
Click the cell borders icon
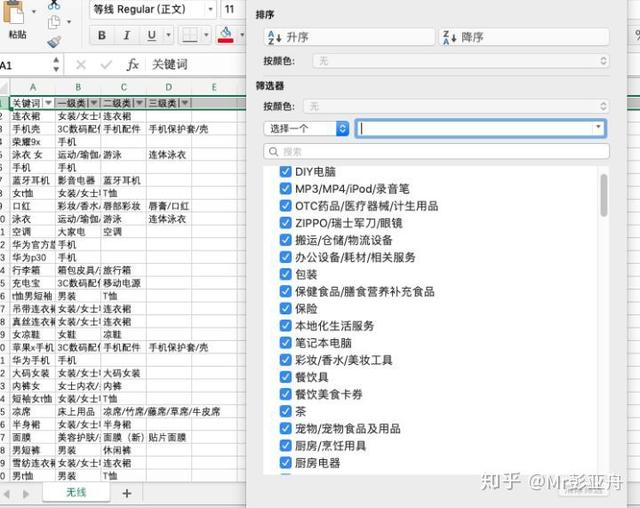coord(190,35)
